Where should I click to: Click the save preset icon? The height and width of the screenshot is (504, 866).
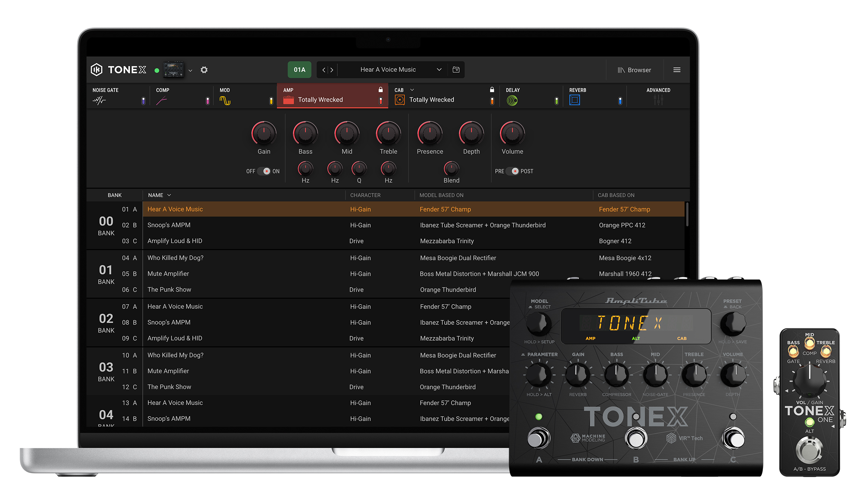click(x=456, y=70)
